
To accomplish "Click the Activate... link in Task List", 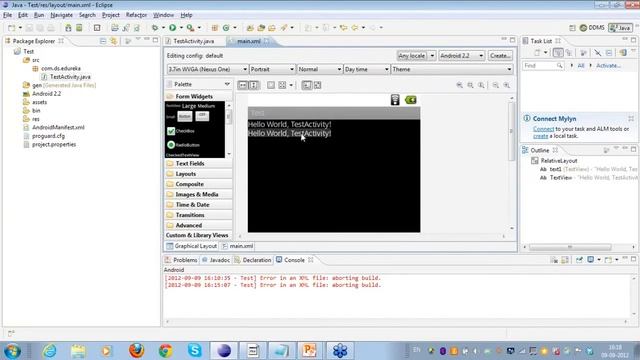I will pyautogui.click(x=608, y=66).
